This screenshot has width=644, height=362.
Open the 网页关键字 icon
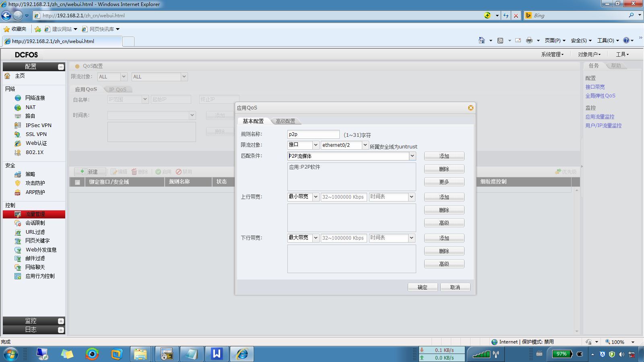click(18, 241)
